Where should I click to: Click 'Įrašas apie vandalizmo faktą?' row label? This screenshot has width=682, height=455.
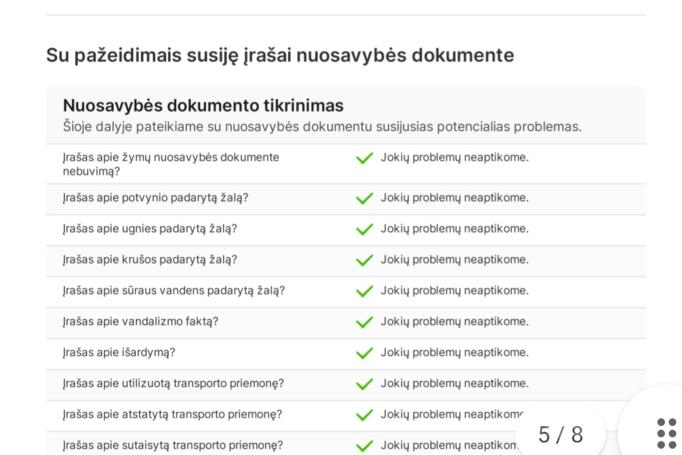140,322
